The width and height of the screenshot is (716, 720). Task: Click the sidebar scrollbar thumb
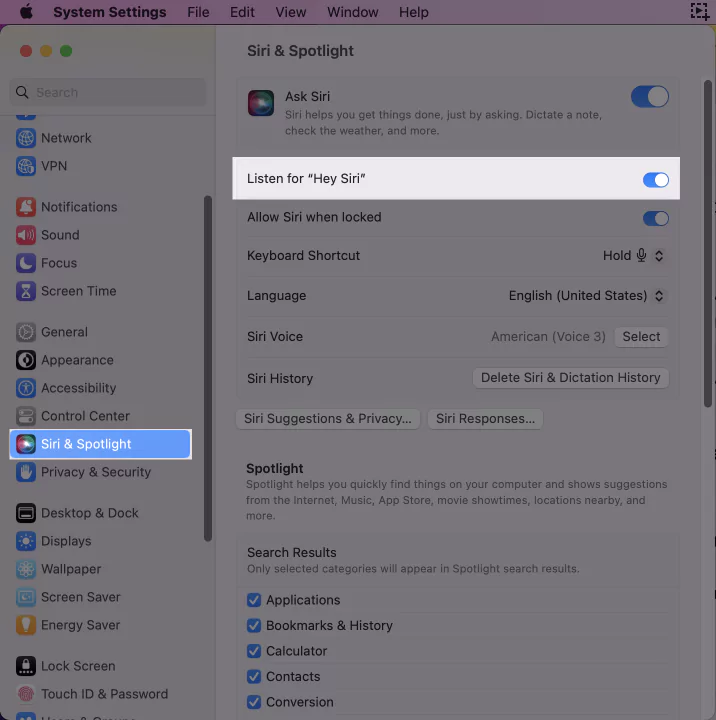pos(208,369)
